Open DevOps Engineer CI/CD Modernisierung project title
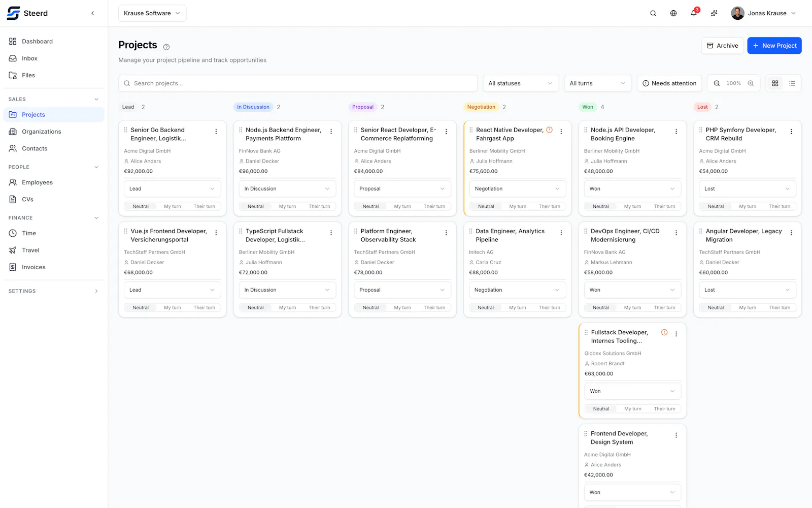 point(625,235)
